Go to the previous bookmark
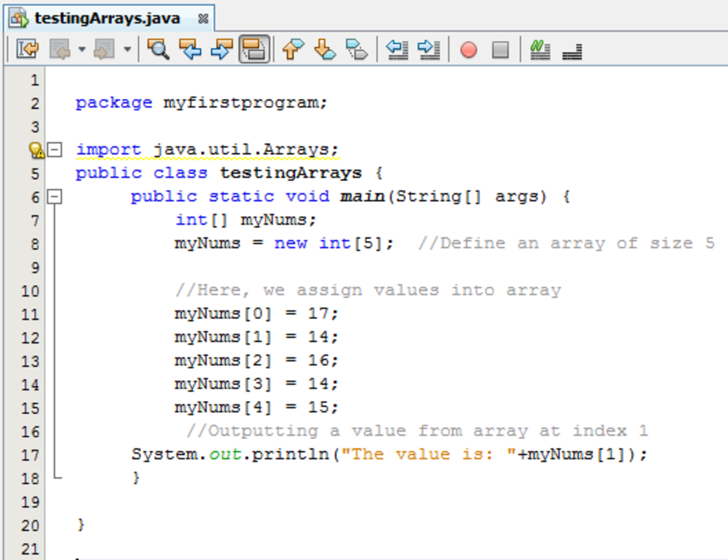The height and width of the screenshot is (560, 728). (x=293, y=50)
